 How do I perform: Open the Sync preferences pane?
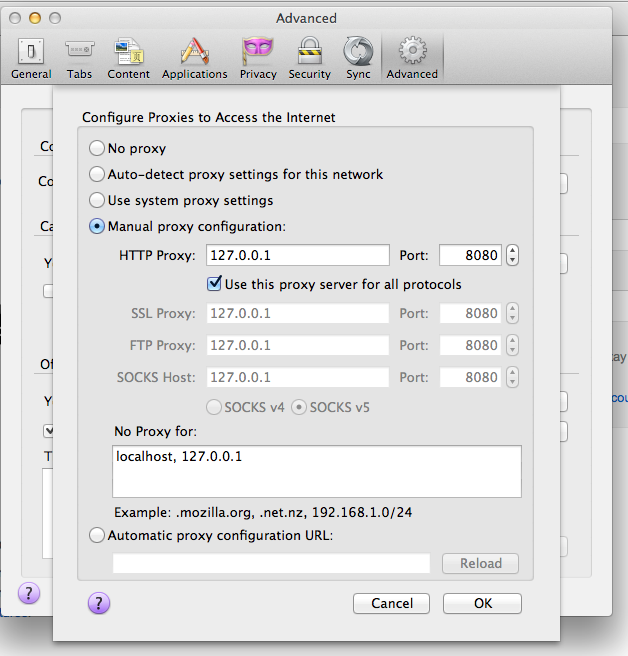(x=357, y=58)
